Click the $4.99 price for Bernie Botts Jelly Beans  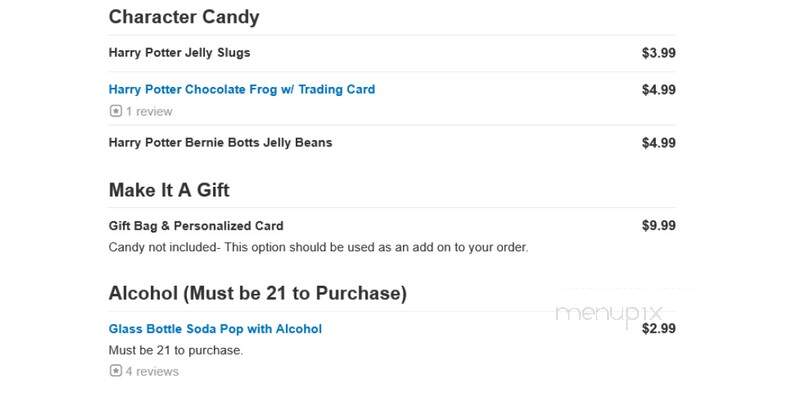658,143
